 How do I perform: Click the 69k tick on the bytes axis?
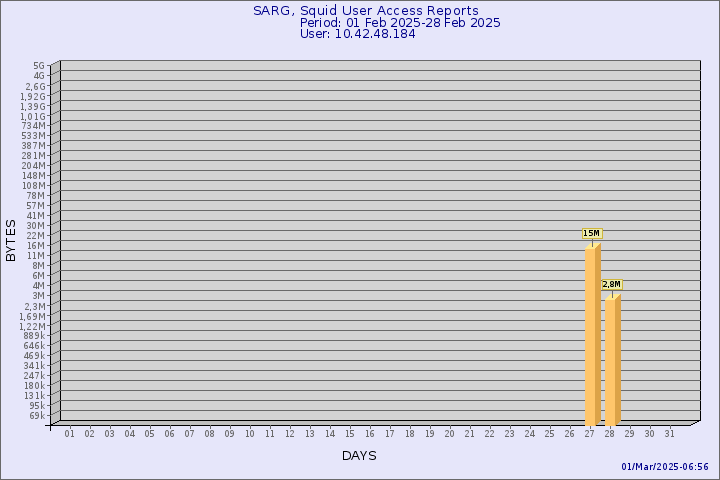[36, 415]
